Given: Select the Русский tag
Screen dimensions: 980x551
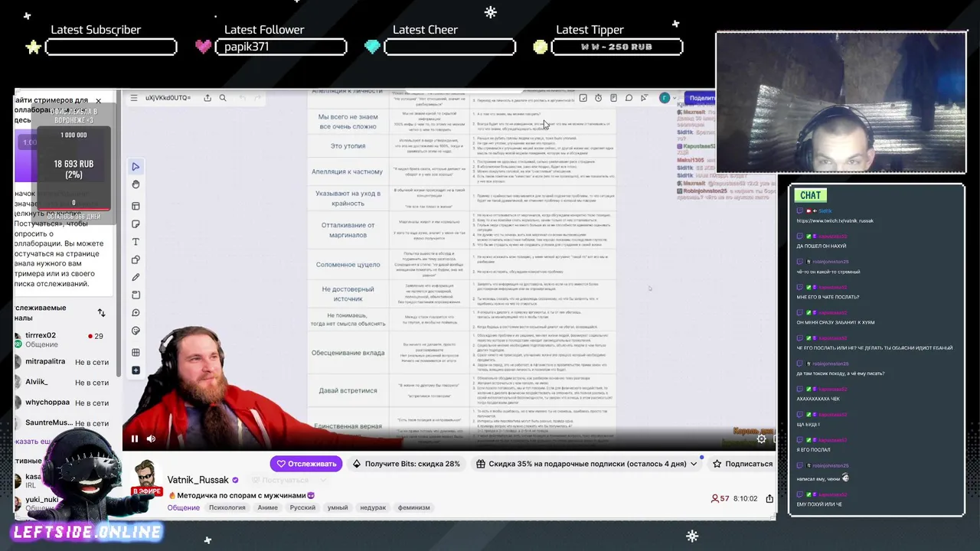Looking at the screenshot, I should click(302, 507).
